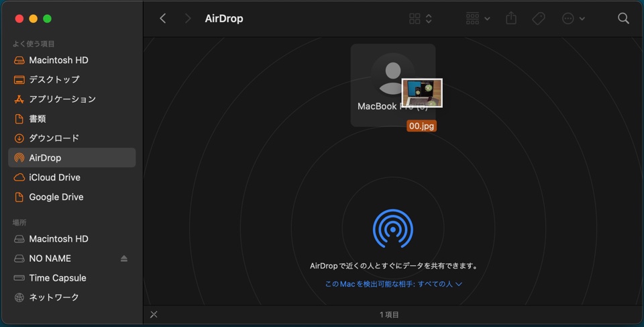Open iCloud Drive in sidebar
Viewport: 644px width, 327px height.
point(72,177)
